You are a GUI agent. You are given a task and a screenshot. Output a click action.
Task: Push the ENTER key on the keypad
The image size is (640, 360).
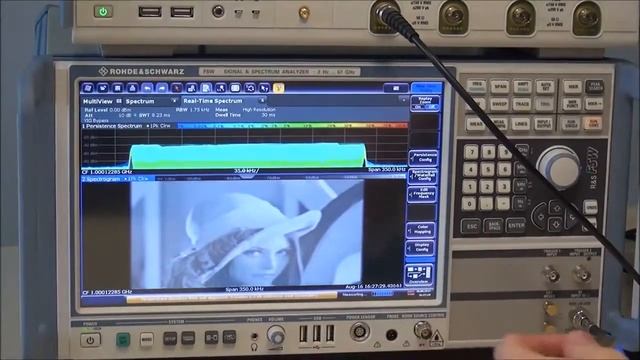point(516,225)
